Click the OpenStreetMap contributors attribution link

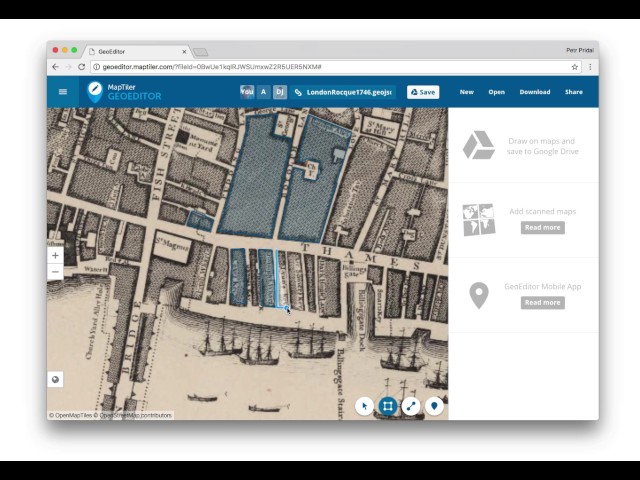tap(133, 416)
